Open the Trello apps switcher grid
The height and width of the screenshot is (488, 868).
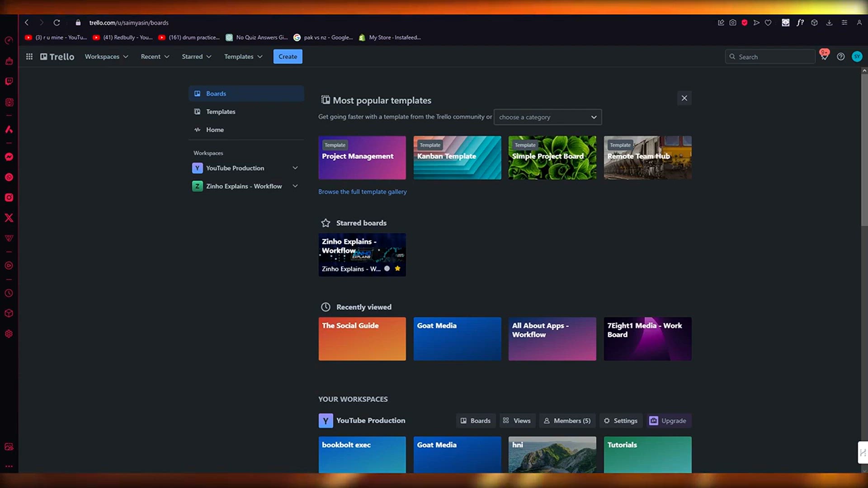click(29, 56)
